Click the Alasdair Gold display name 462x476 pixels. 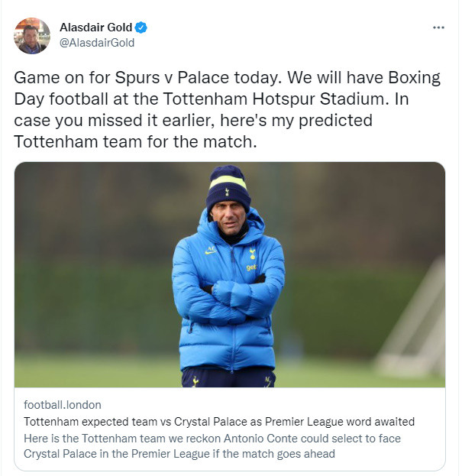pyautogui.click(x=96, y=28)
